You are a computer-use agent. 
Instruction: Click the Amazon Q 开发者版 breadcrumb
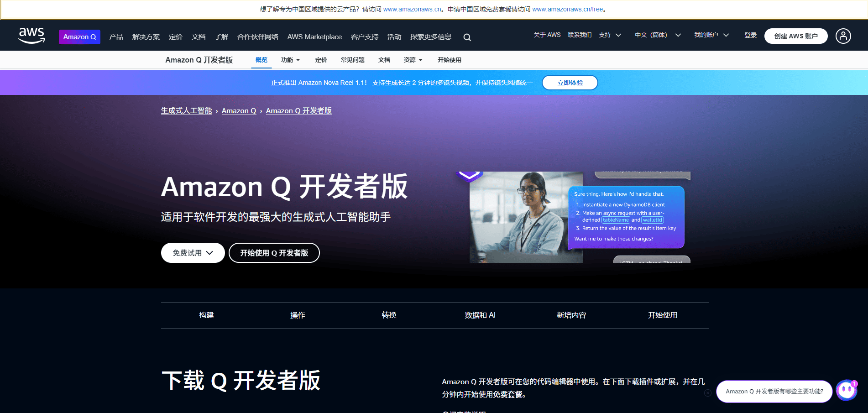click(299, 111)
